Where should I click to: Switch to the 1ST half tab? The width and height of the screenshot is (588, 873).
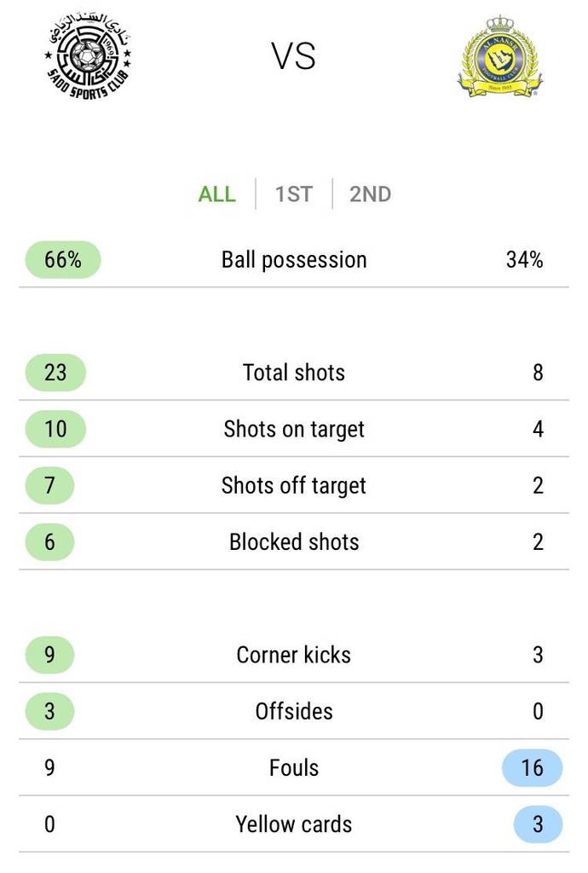tap(294, 194)
